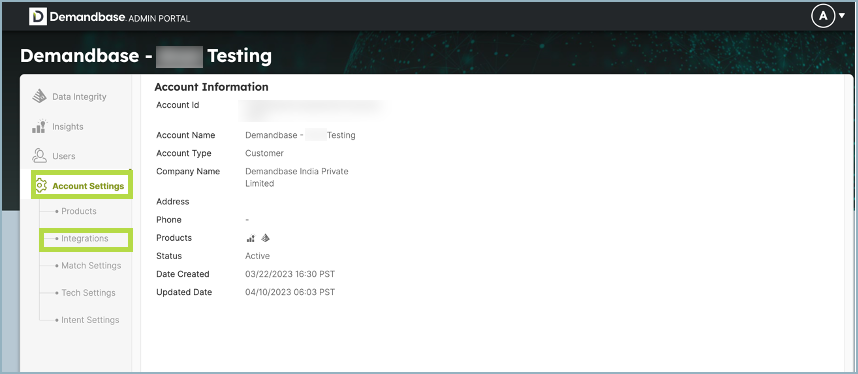Click the Demandbase logo icon
Screen dimensions: 858x374
pyautogui.click(x=38, y=16)
